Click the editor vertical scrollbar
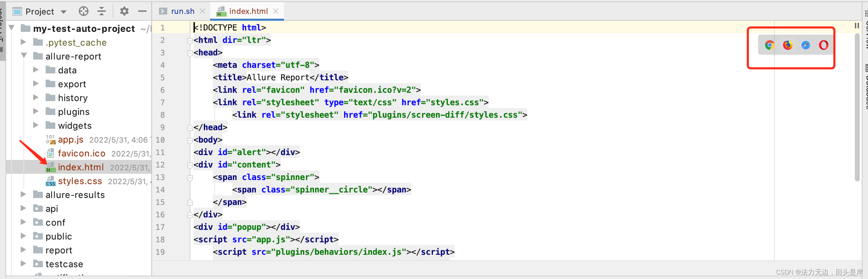Viewport: 868px width, 279px height. pos(857,107)
